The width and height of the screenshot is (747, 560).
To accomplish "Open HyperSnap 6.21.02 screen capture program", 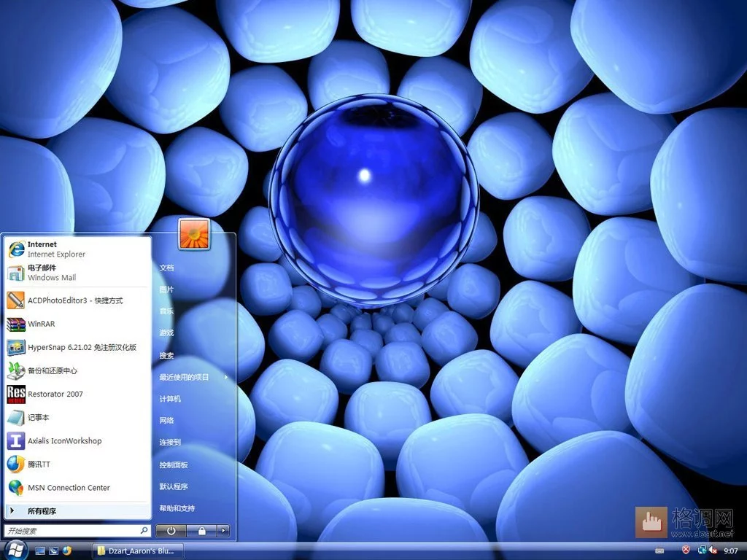I will (x=77, y=347).
